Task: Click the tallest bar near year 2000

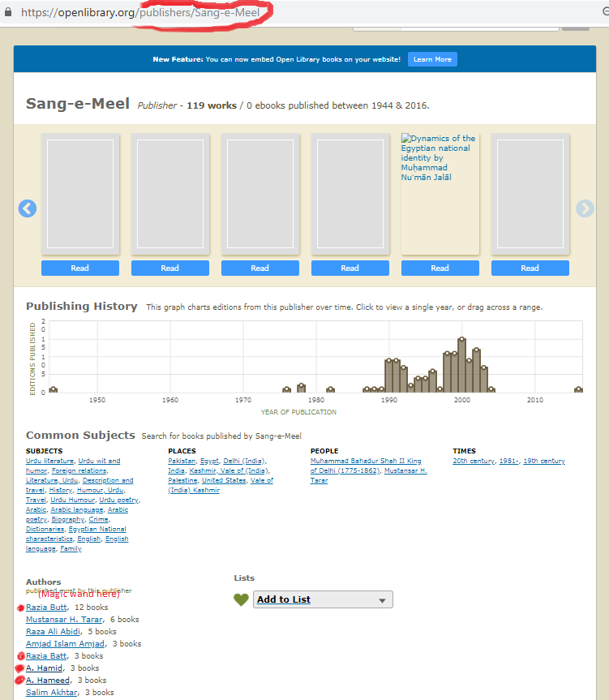Action: 461,365
